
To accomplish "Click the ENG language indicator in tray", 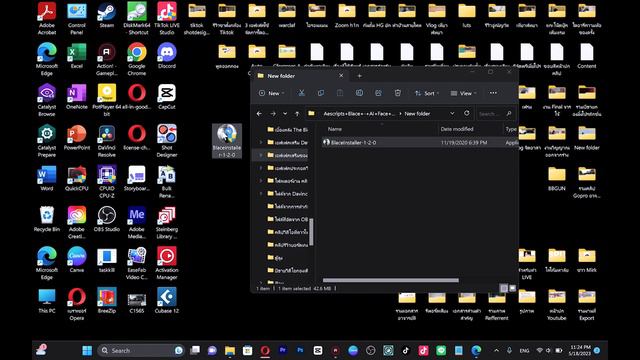I will 524,350.
